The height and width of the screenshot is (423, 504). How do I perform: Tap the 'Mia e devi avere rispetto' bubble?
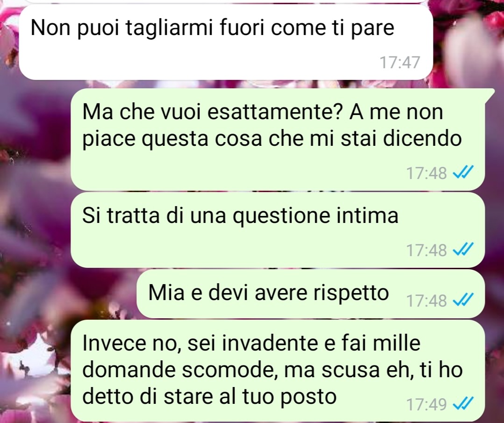311,294
